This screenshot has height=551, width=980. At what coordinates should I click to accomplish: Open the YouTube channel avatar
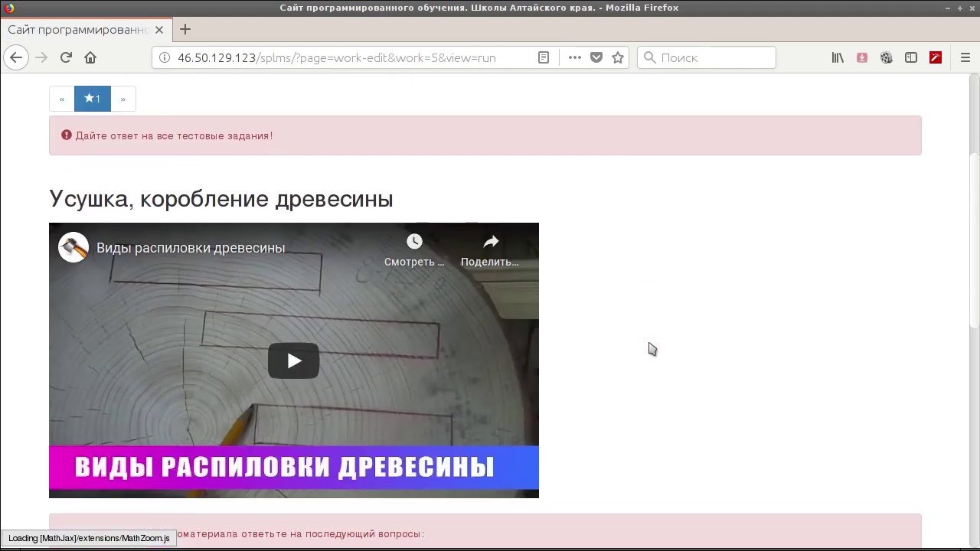pos(73,248)
